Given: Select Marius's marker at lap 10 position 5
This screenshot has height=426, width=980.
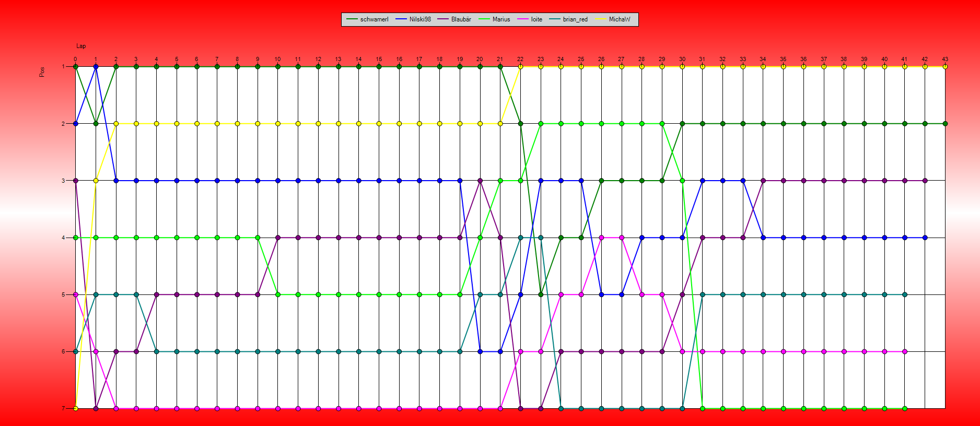Looking at the screenshot, I should tap(277, 294).
